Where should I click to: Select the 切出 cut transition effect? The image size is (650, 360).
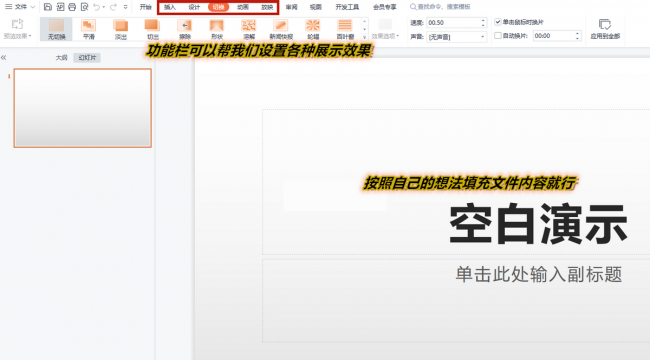coord(153,29)
